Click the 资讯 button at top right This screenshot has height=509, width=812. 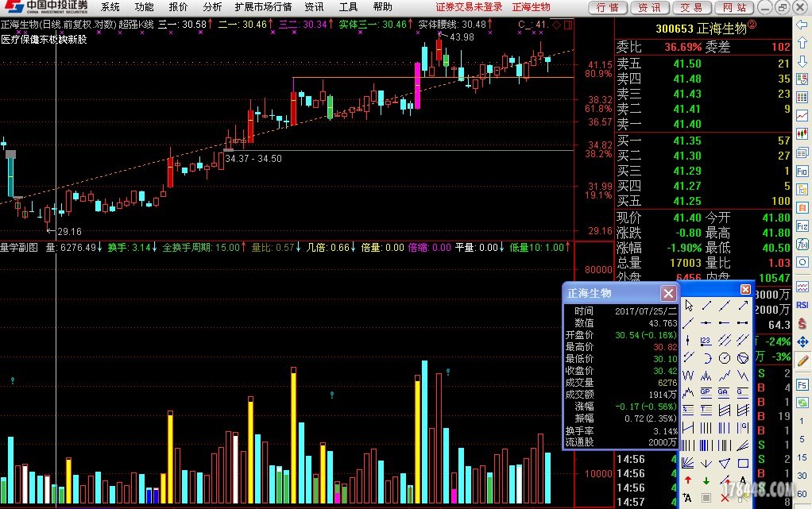point(649,8)
